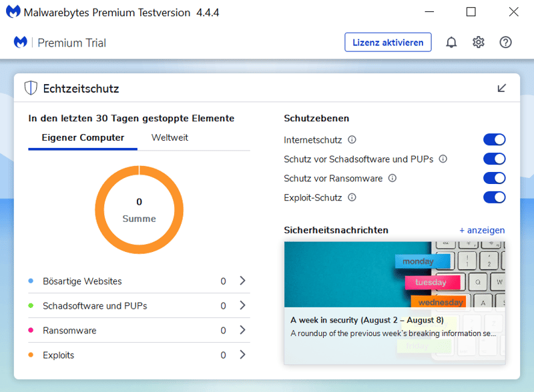Toggle Exploit-Schutz off
This screenshot has height=392, width=534.
495,197
